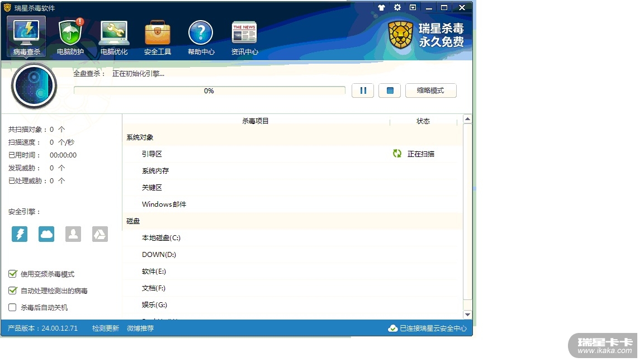The image size is (644, 362).
Task: Open the title bar dropdown menu arrow
Action: pos(413,8)
